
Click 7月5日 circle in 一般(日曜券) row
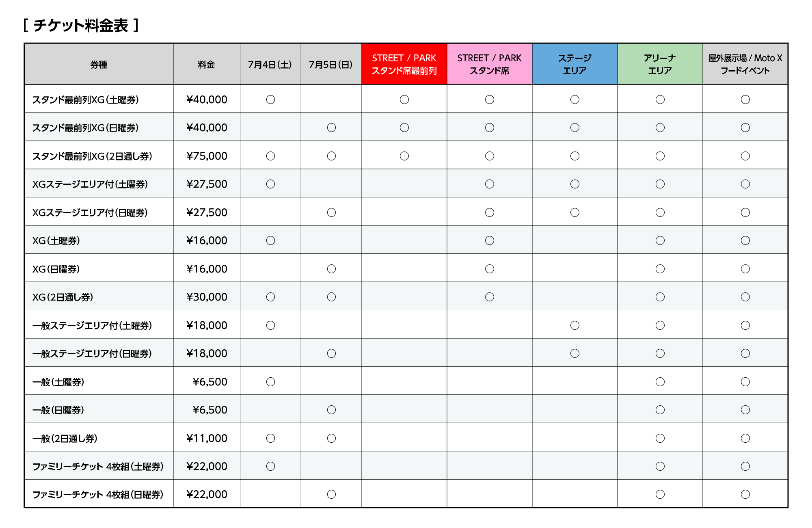[x=331, y=410]
